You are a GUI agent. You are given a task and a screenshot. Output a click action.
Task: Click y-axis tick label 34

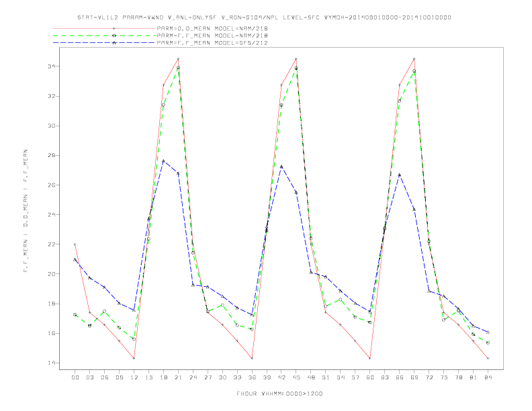coord(51,66)
